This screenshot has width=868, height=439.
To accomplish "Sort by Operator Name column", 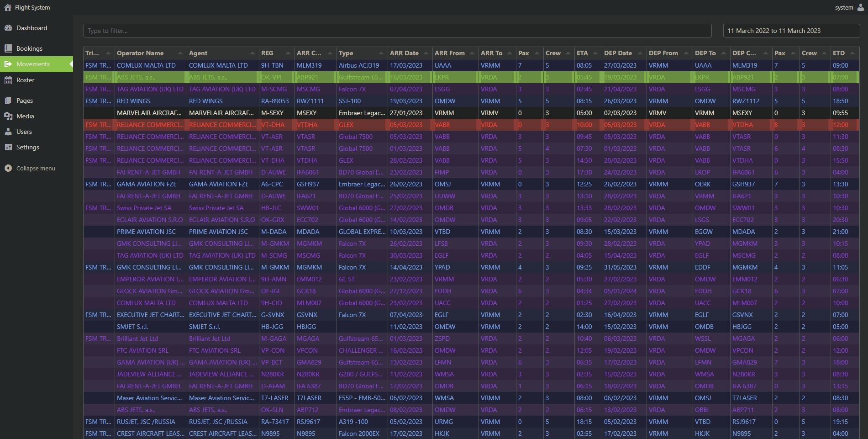I will [x=150, y=53].
